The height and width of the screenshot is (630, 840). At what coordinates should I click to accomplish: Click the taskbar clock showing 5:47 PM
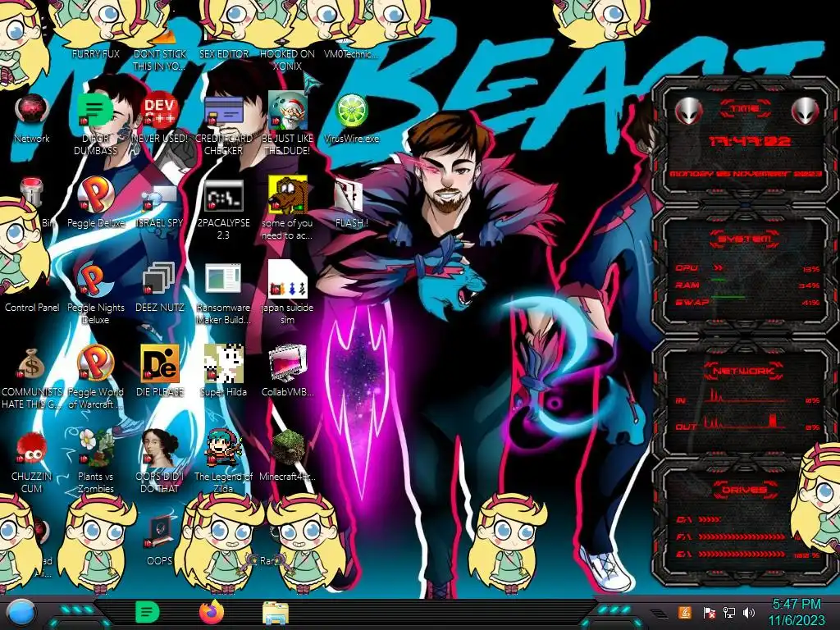pos(796,612)
